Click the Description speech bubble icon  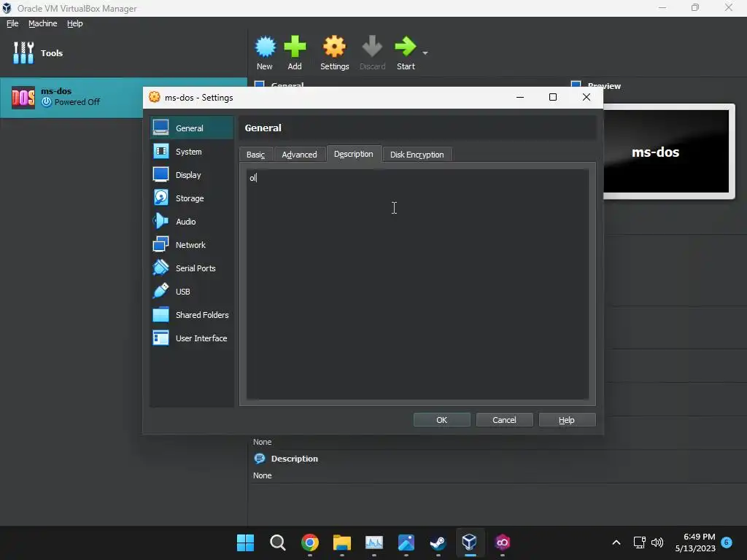260,459
